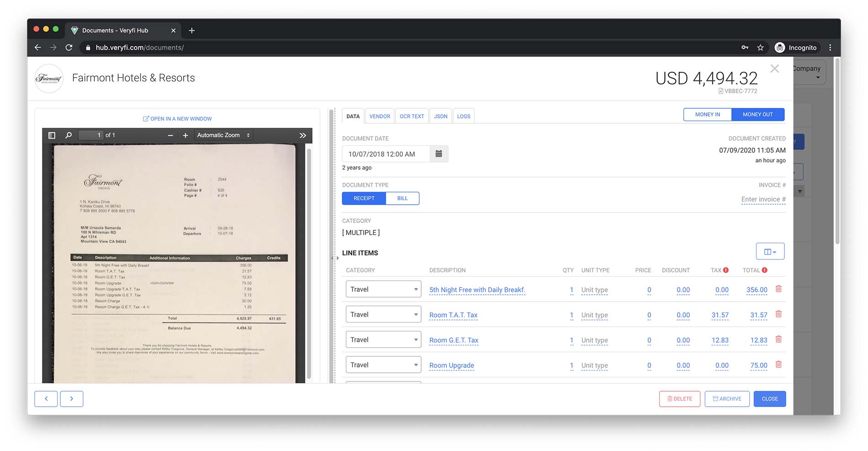
Task: Switch to the DATA tab
Action: click(x=353, y=116)
